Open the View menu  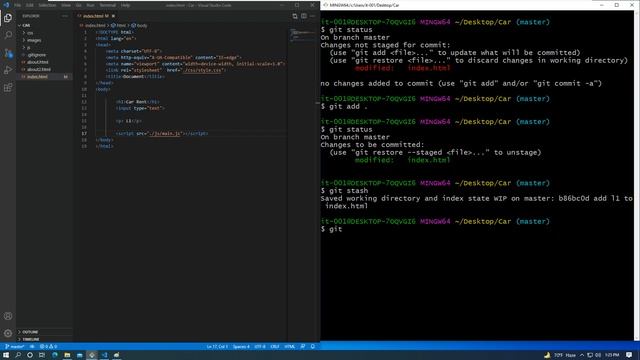coord(66,5)
